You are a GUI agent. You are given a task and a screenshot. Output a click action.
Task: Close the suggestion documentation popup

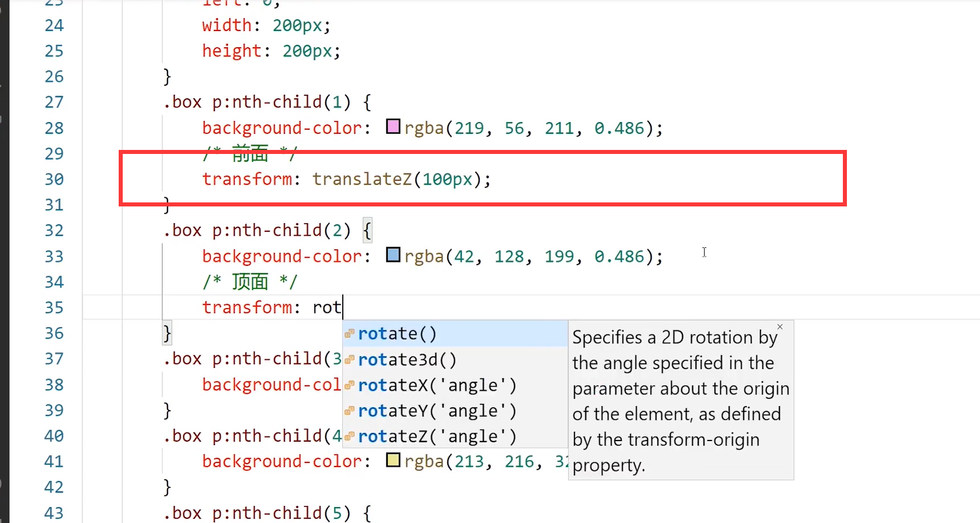[x=780, y=327]
